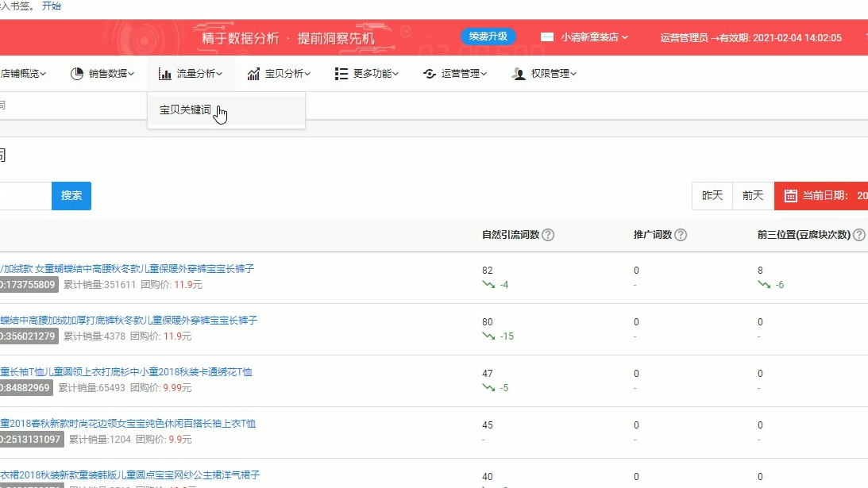Open the 女童蝴蝶结中高腰 product link
This screenshot has width=868, height=488.
127,269
